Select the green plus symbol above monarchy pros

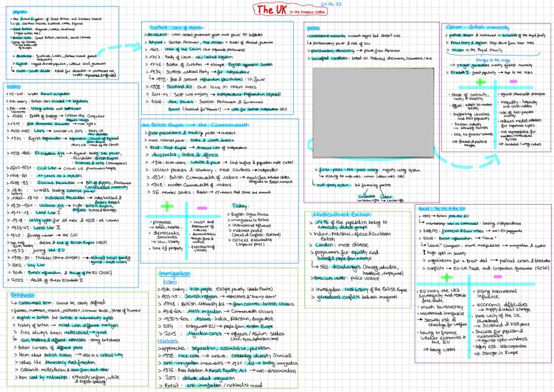(479, 82)
